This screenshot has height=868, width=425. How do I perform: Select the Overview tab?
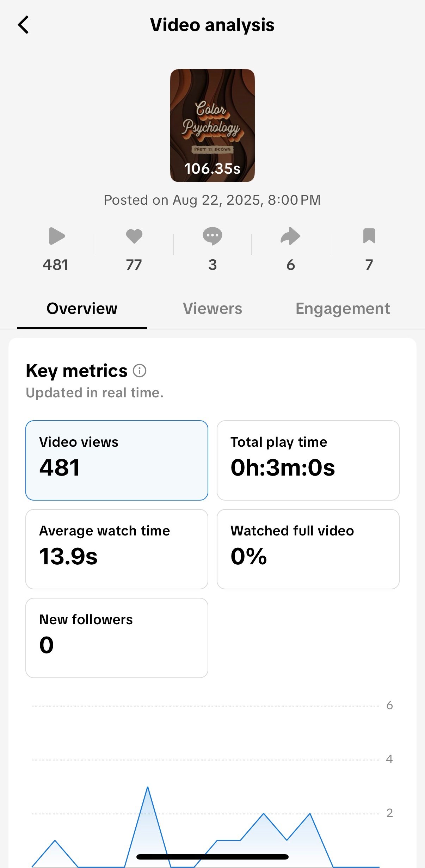pos(82,309)
